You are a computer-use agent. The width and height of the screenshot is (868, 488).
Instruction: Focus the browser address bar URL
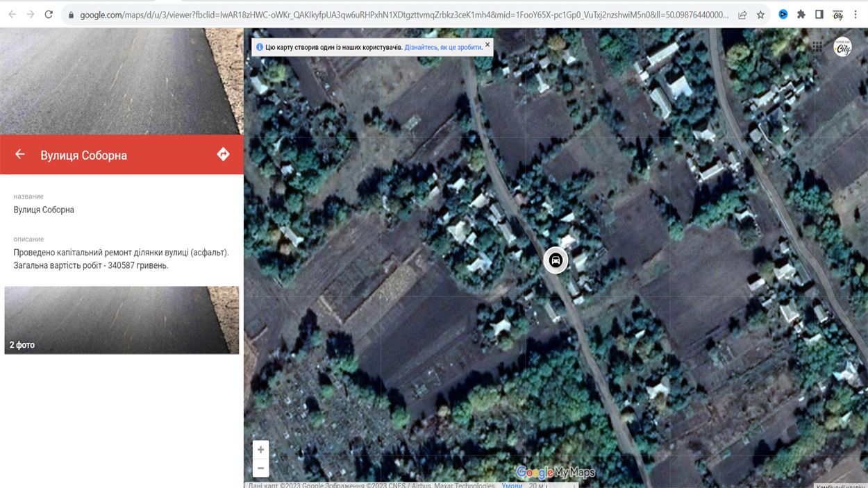404,15
